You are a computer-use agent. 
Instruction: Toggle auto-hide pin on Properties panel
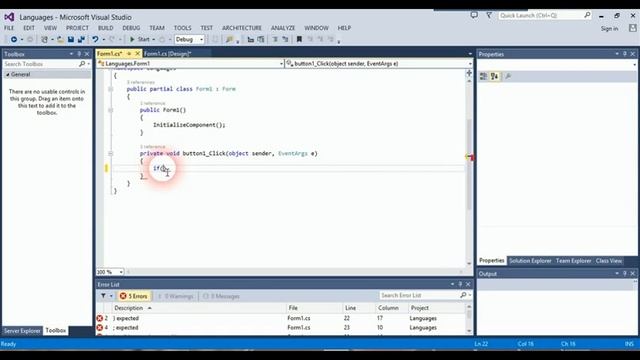coord(625,54)
